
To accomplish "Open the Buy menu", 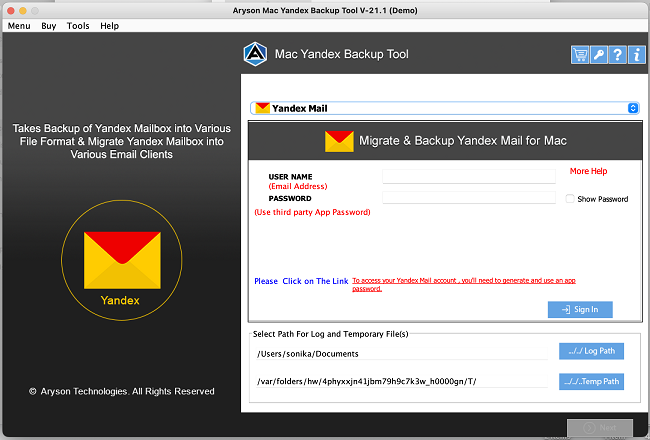I will click(x=49, y=26).
